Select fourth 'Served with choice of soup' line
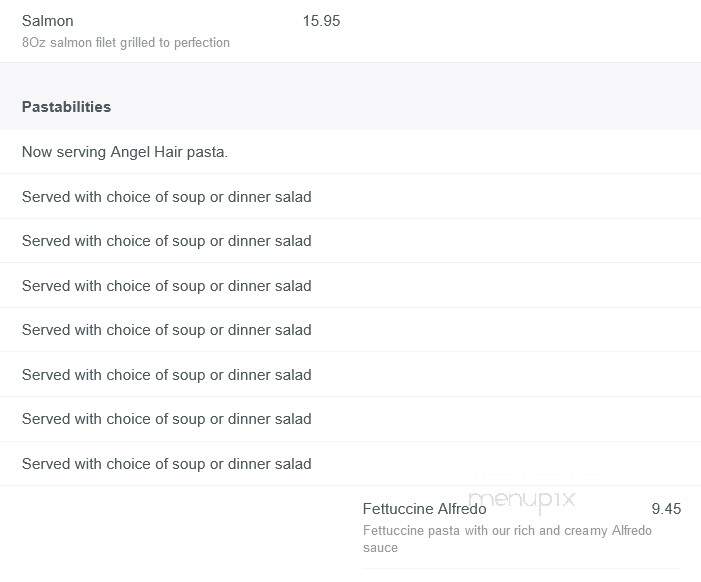The image size is (701, 582). tap(167, 330)
